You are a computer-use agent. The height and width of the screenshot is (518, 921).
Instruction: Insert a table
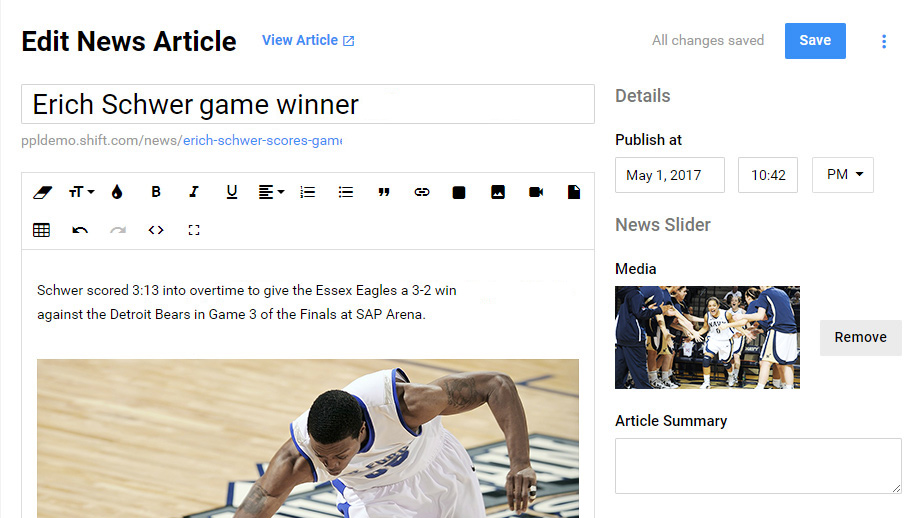(41, 230)
